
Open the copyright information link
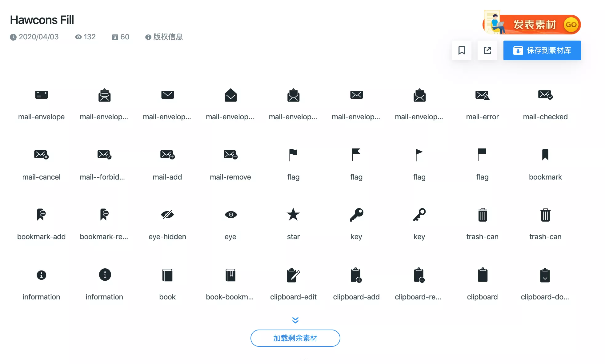164,37
